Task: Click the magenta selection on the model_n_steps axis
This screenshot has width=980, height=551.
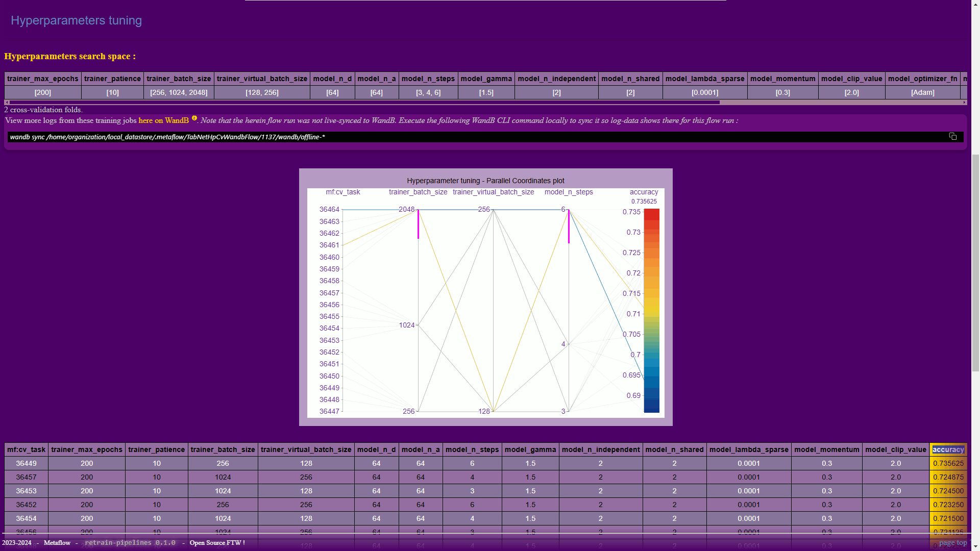Action: pos(569,227)
